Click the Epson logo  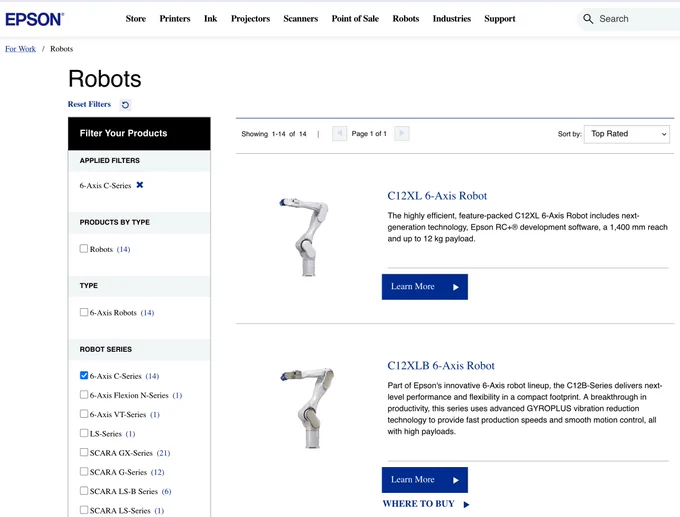click(35, 19)
